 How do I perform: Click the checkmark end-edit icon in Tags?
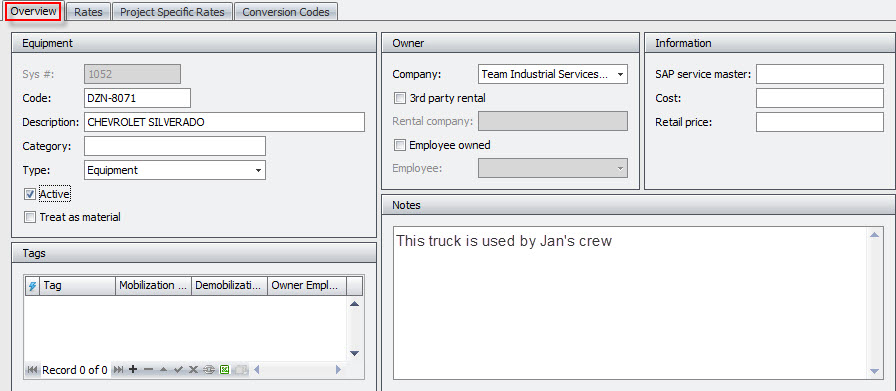click(178, 370)
